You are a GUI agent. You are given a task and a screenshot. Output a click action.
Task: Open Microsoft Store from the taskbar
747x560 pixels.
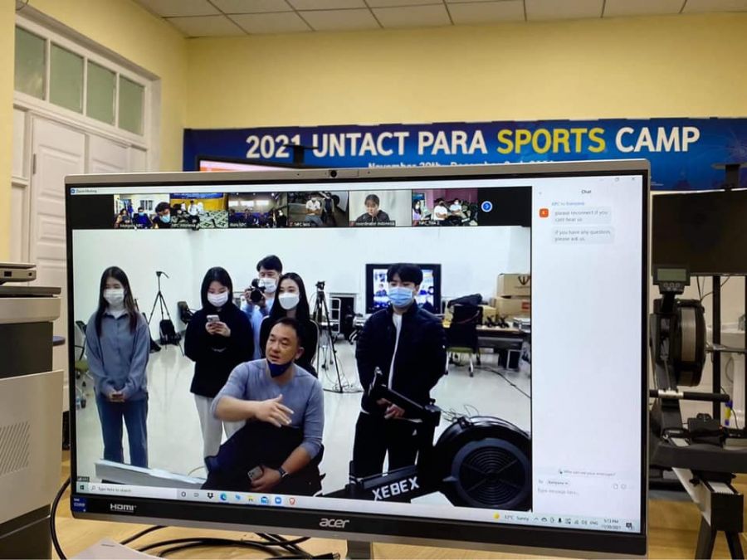pyautogui.click(x=265, y=499)
